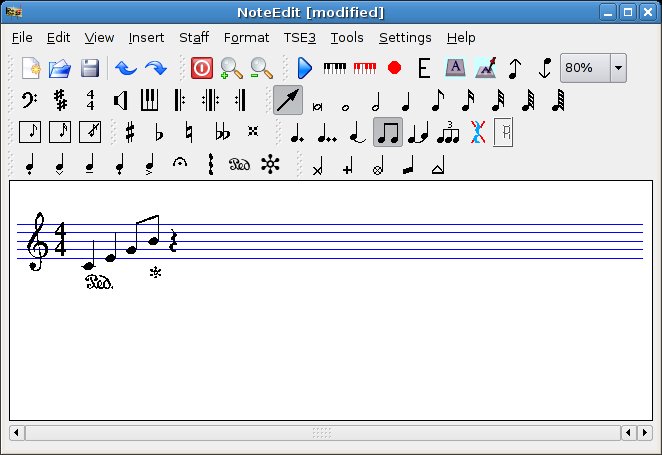The height and width of the screenshot is (455, 662).
Task: Click the save floppy disk button
Action: pos(90,68)
